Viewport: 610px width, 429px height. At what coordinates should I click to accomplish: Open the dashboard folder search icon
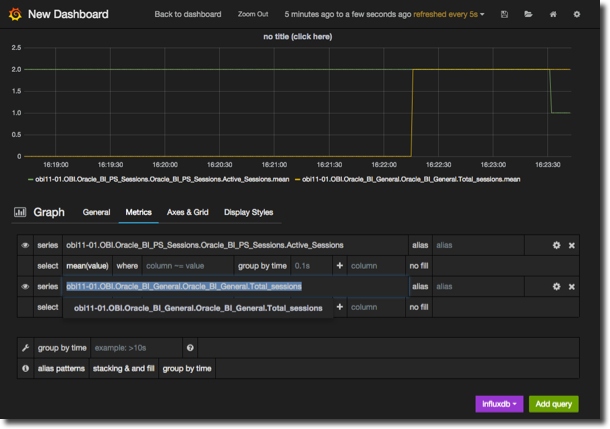528,15
